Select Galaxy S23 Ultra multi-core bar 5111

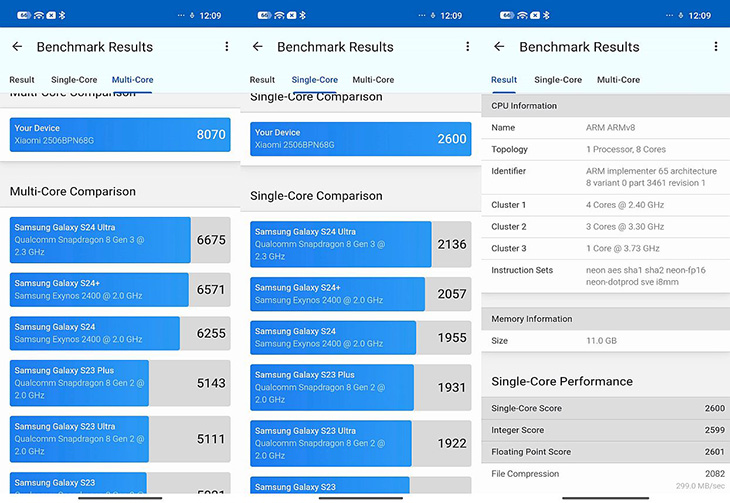pos(120,439)
